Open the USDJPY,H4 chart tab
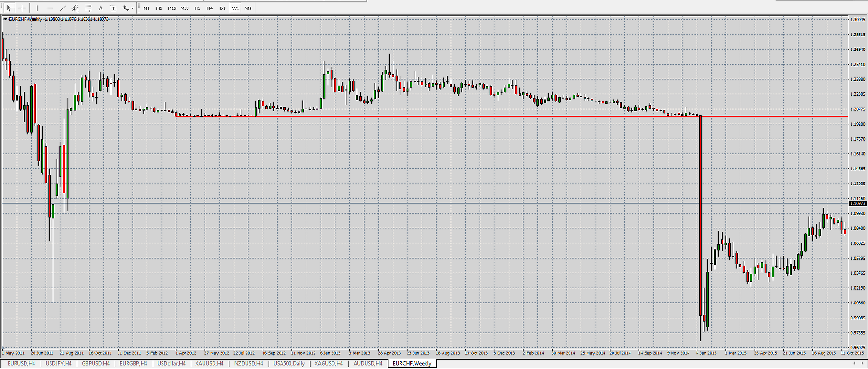The height and width of the screenshot is (369, 868). point(59,363)
